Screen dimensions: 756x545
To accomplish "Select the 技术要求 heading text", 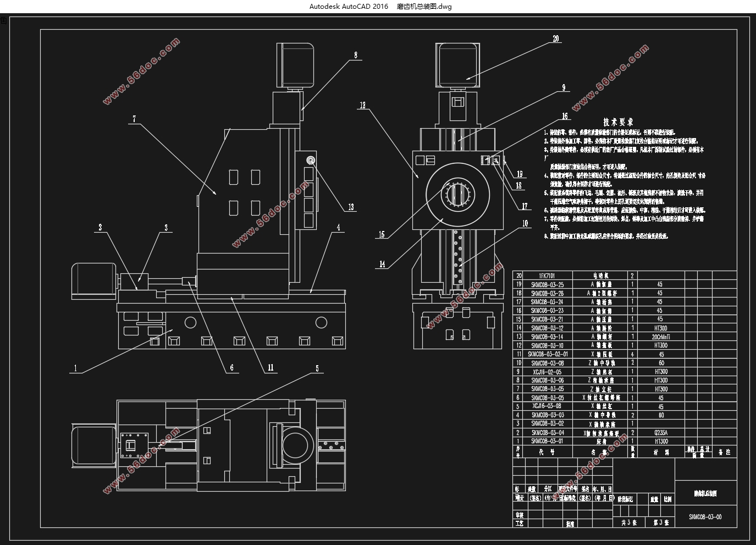I will pos(618,122).
